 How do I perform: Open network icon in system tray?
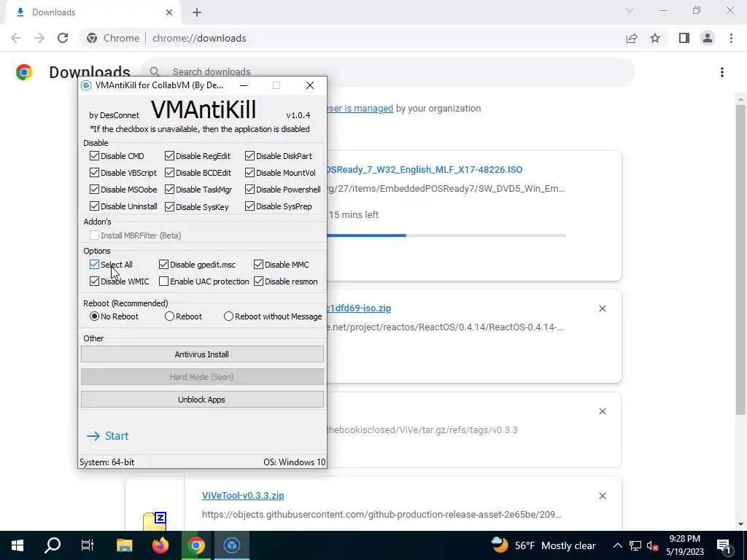[635, 545]
